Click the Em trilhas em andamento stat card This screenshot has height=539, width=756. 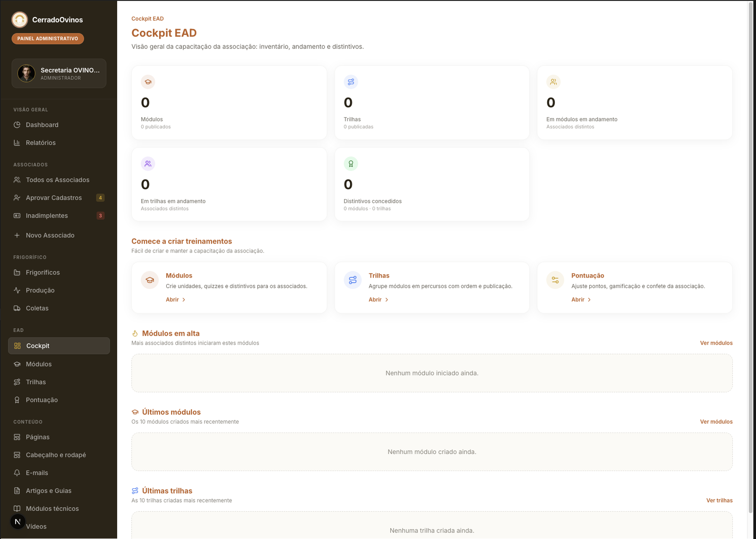click(x=229, y=184)
